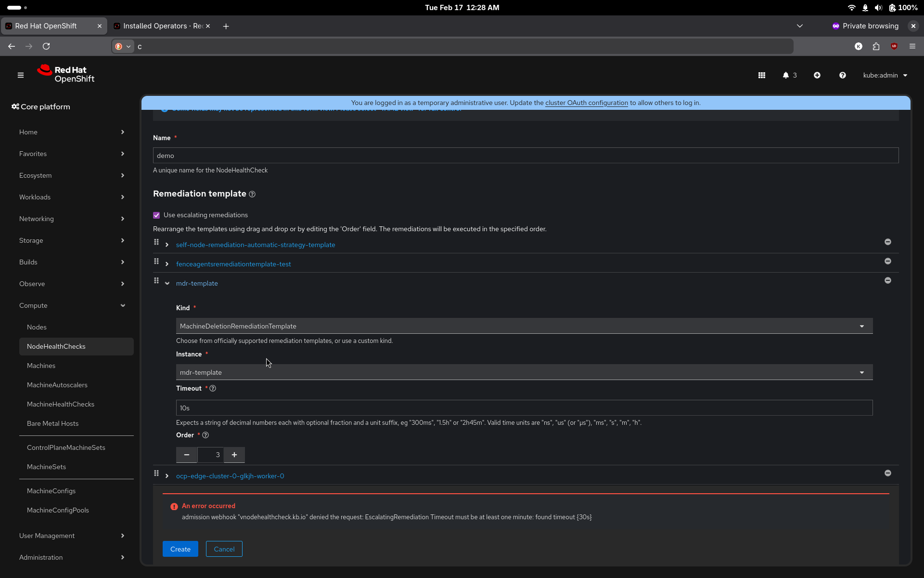Click the Timeout field help icon
Screen dimensions: 924x578
pyautogui.click(x=213, y=389)
